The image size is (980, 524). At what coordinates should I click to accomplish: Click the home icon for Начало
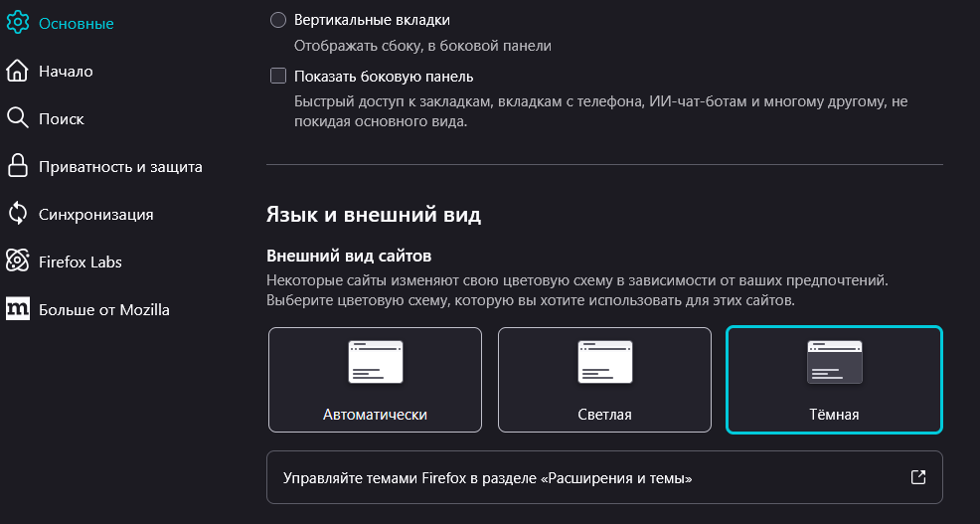17,71
